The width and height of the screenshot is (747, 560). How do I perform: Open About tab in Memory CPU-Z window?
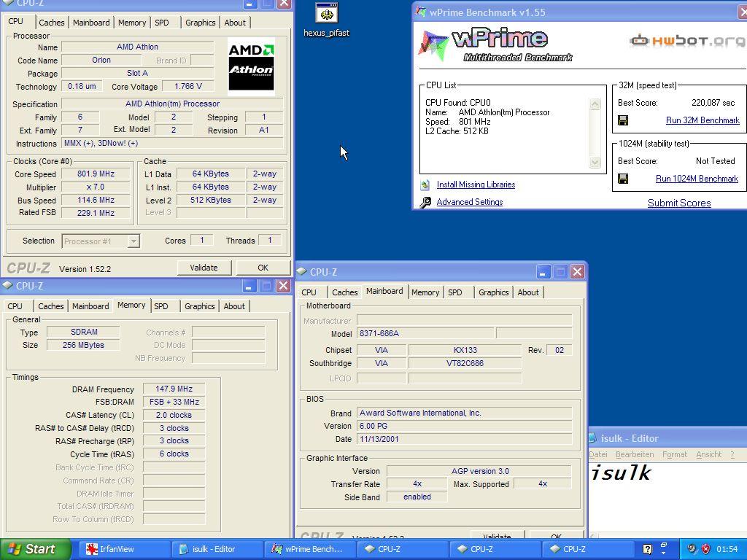point(234,306)
